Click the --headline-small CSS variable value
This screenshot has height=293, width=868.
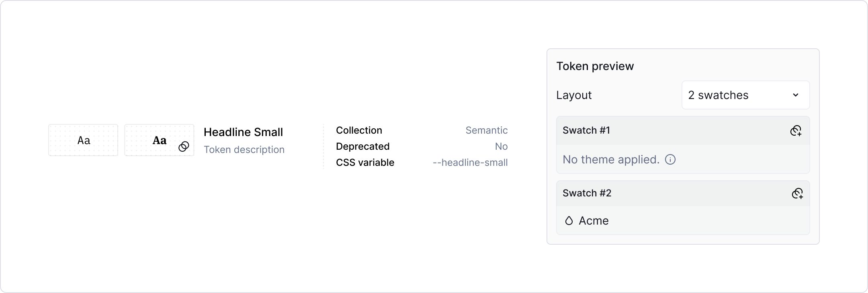[x=470, y=163]
